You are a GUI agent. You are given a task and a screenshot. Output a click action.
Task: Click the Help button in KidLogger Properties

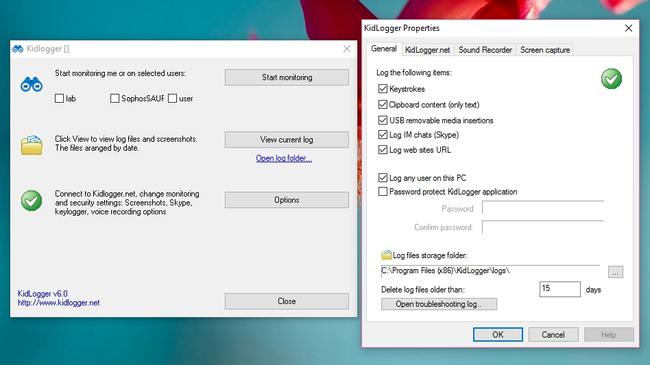(609, 335)
